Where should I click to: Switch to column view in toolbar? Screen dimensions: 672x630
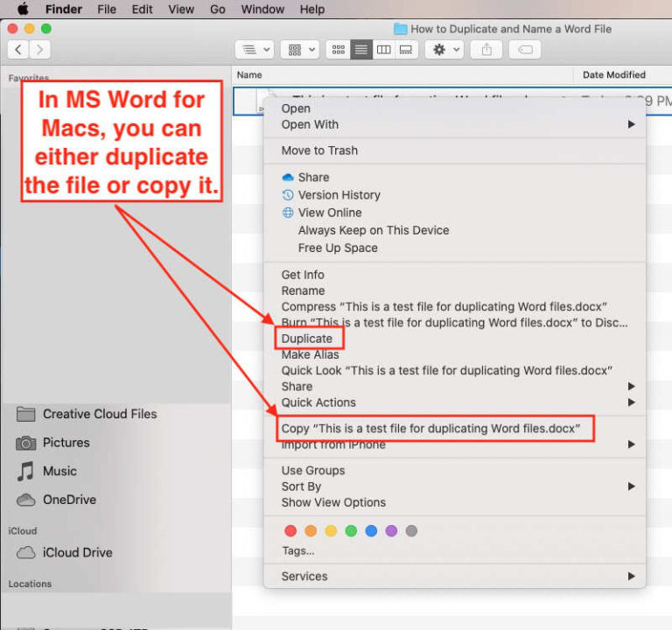coord(383,50)
